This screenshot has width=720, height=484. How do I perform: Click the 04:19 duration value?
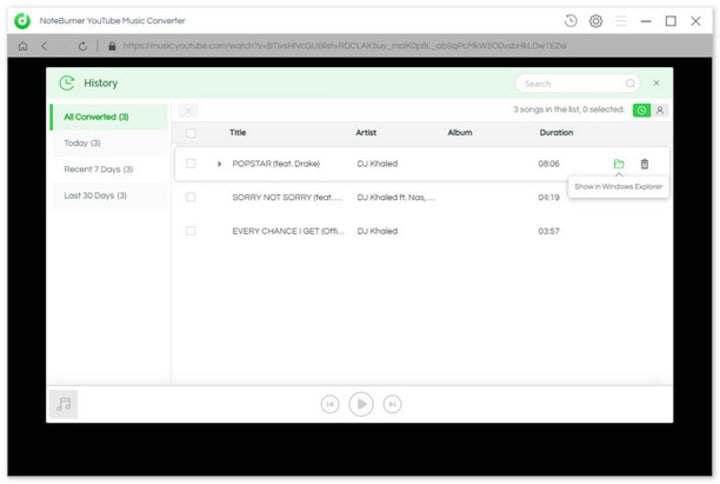pyautogui.click(x=549, y=197)
